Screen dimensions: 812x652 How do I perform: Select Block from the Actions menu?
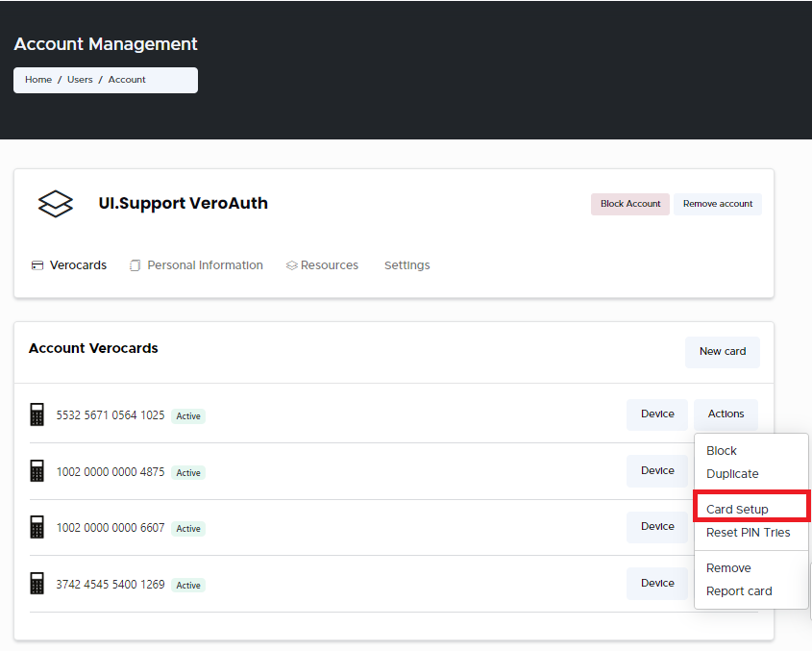tap(721, 450)
